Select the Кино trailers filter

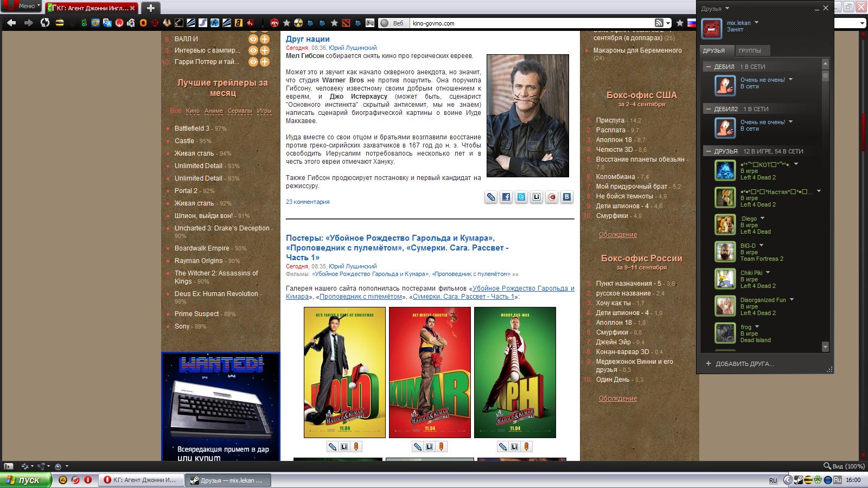point(193,111)
